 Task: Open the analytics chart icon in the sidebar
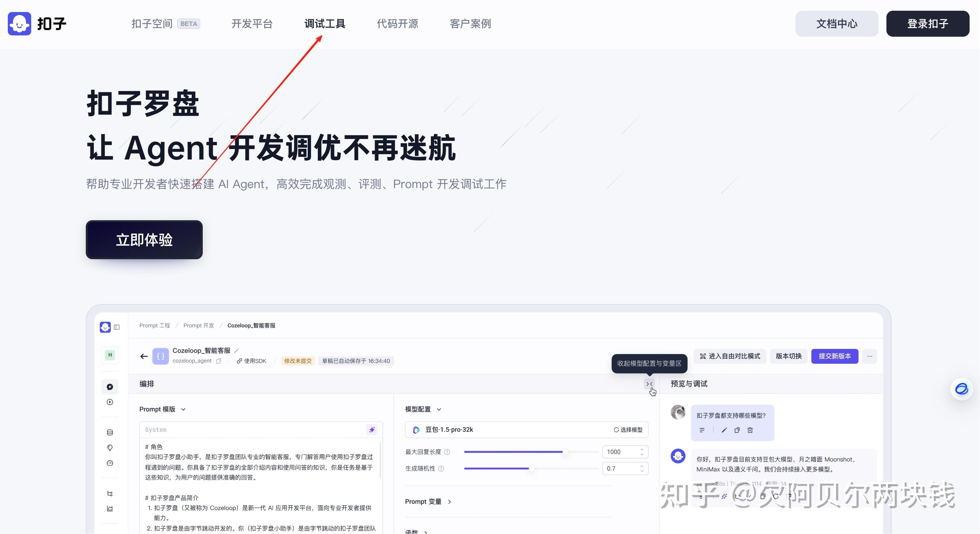click(110, 509)
